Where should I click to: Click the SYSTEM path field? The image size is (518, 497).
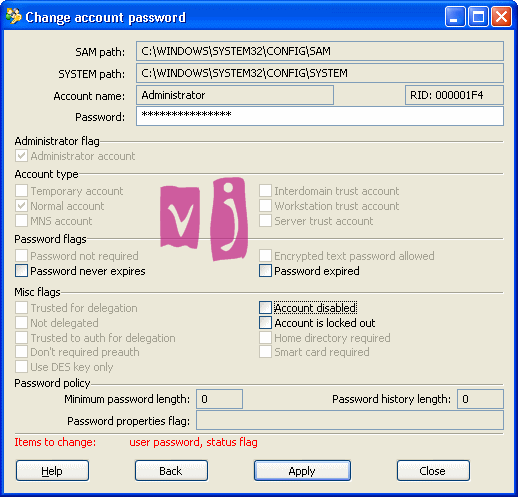pos(320,73)
